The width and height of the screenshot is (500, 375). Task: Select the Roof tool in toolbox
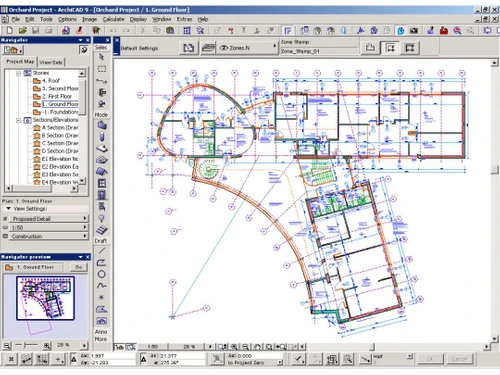[101, 172]
